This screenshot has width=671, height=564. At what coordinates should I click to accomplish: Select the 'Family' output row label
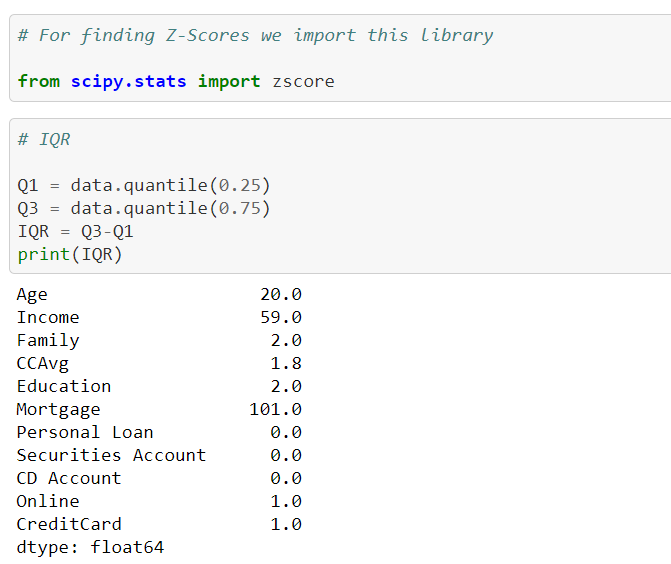[x=48, y=341]
